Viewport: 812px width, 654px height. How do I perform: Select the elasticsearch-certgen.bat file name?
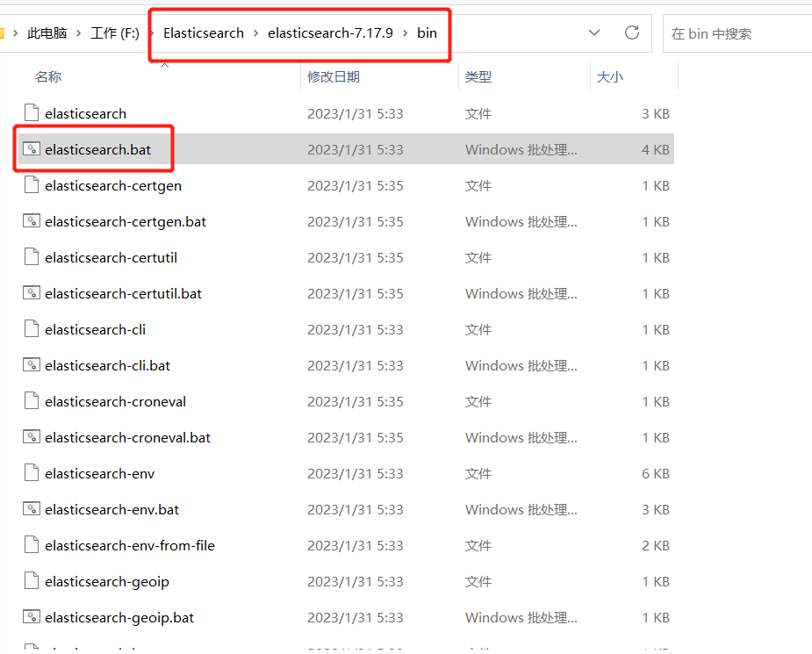pyautogui.click(x=126, y=221)
